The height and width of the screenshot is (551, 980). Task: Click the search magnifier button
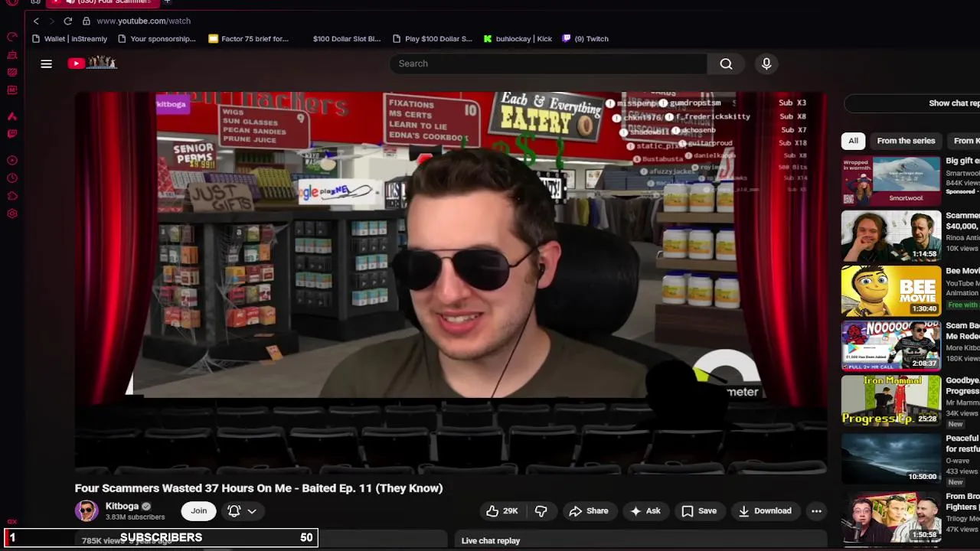(726, 64)
